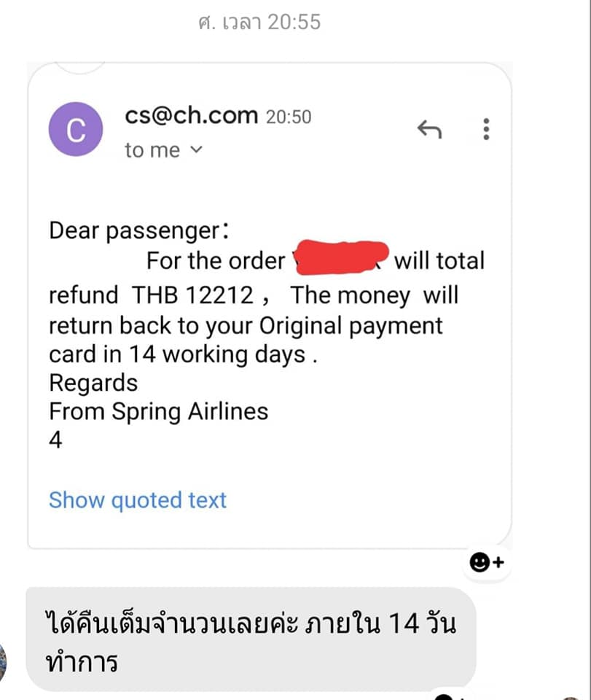
Task: Click the "to me" recipient label
Action: pyautogui.click(x=152, y=150)
